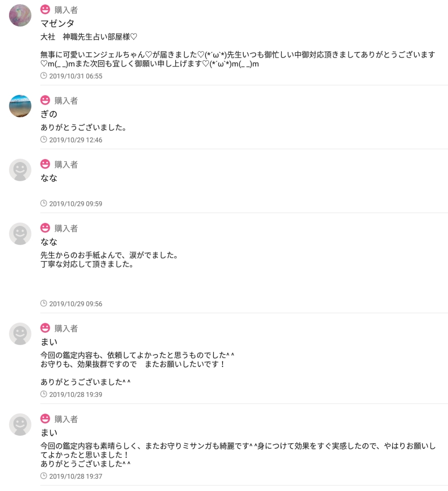Click the timestamp 2019/10/29 09:59
The image size is (448, 491).
pos(76,204)
